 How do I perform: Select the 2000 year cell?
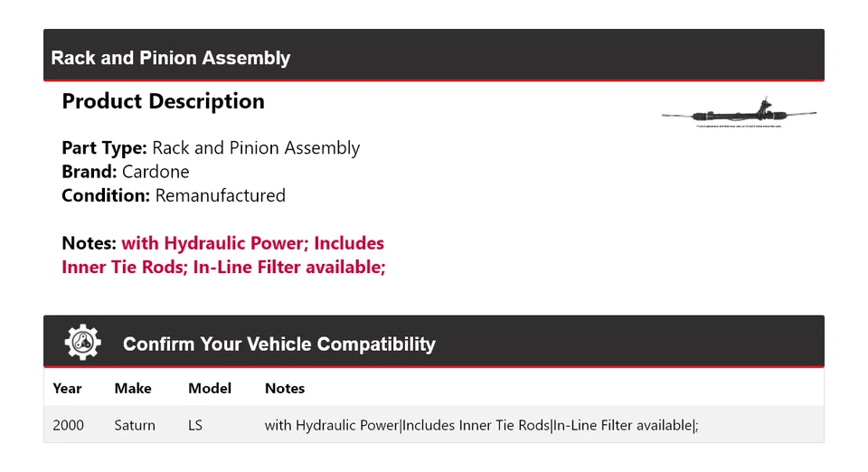[69, 425]
